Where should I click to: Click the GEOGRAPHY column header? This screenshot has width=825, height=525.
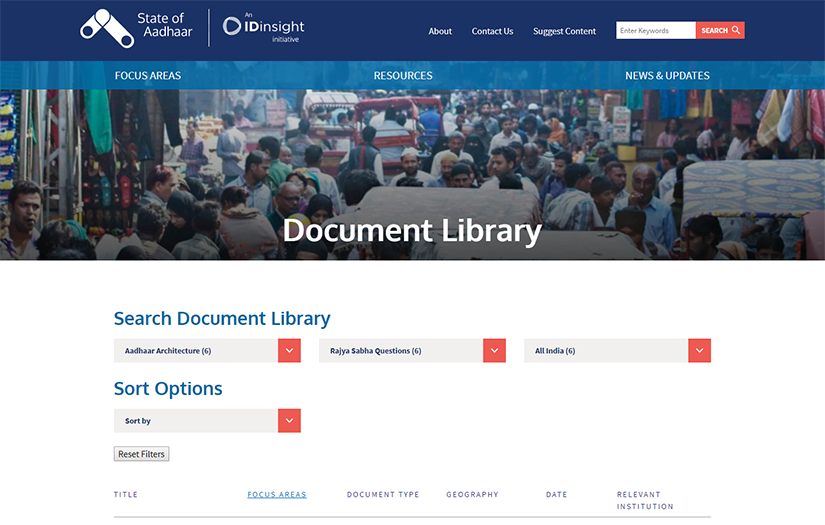point(472,494)
